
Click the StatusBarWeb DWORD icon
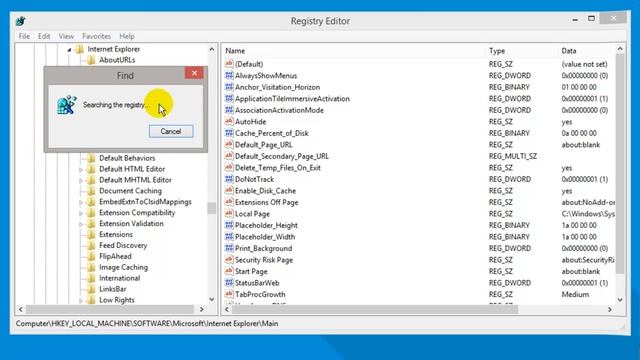click(x=229, y=282)
